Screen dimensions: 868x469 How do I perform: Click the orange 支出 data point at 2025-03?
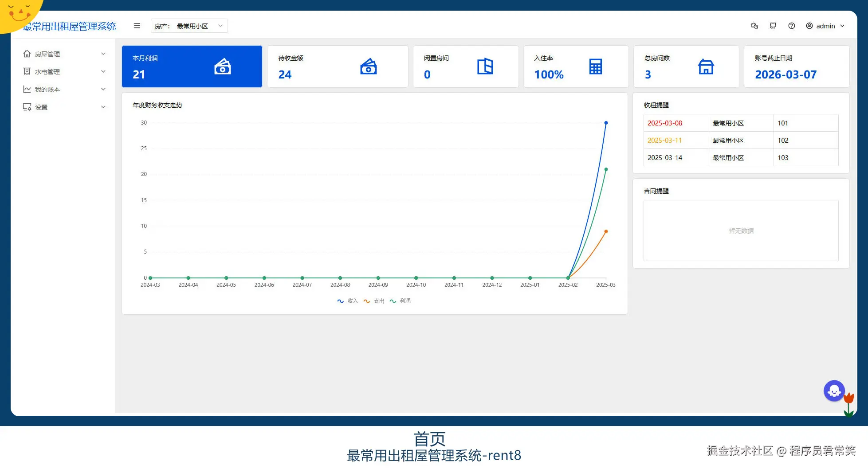click(606, 231)
